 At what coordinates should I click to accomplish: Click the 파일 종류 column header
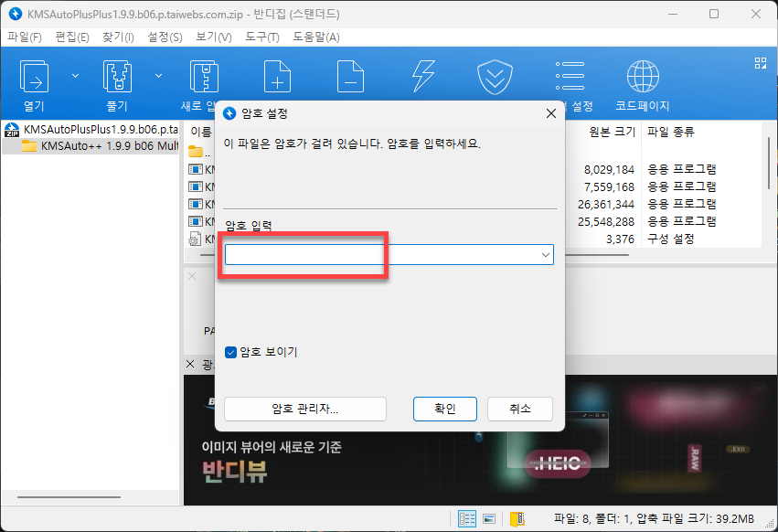pyautogui.click(x=670, y=132)
